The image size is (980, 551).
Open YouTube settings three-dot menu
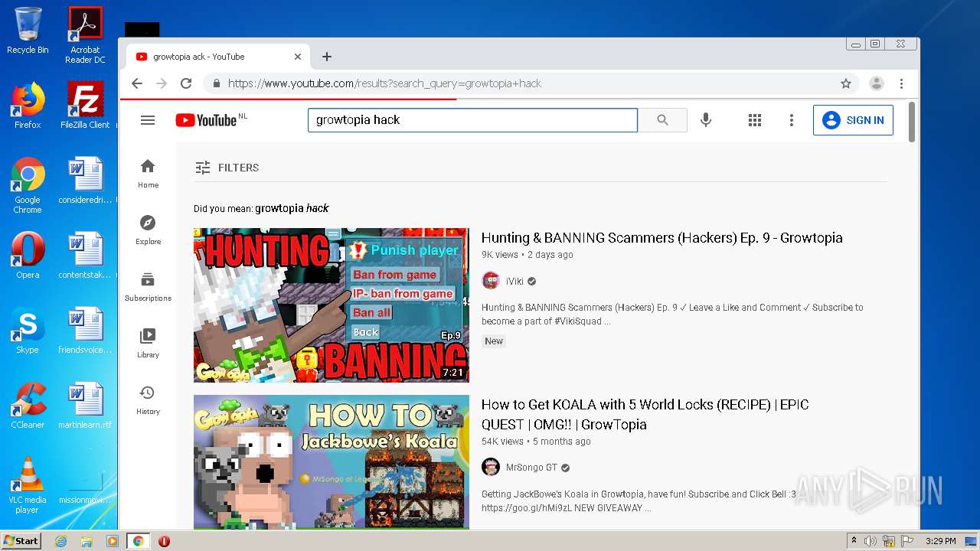click(792, 120)
